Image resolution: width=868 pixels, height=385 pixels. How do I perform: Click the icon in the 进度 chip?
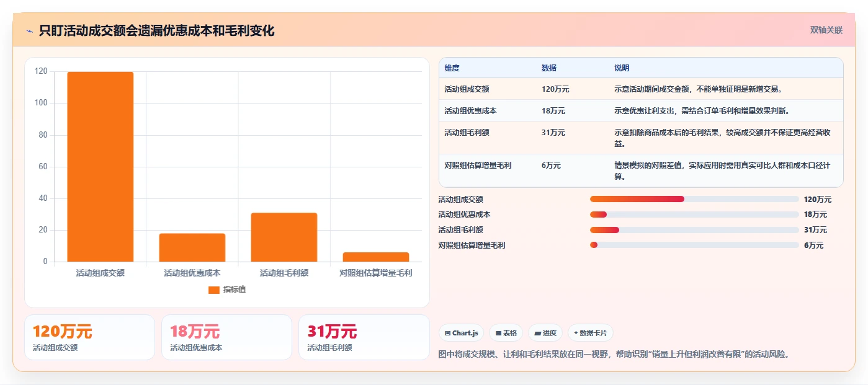click(537, 333)
